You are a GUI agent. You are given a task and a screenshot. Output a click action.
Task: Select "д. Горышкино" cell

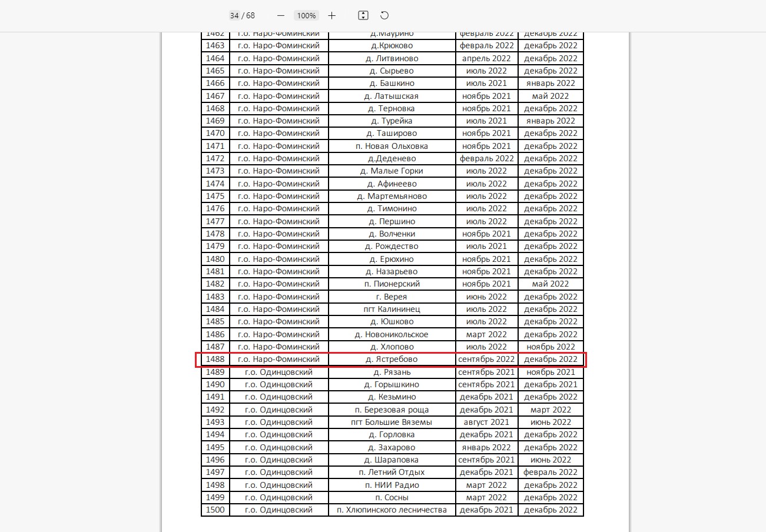click(x=392, y=384)
